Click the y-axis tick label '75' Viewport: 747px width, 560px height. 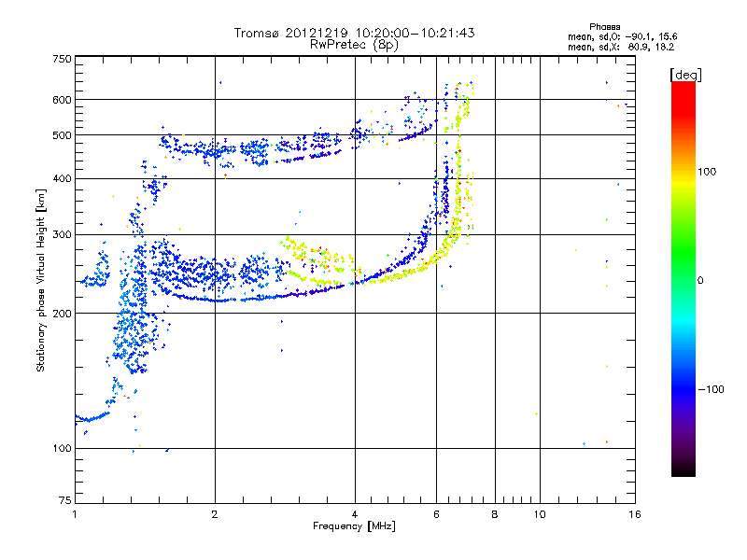point(65,500)
